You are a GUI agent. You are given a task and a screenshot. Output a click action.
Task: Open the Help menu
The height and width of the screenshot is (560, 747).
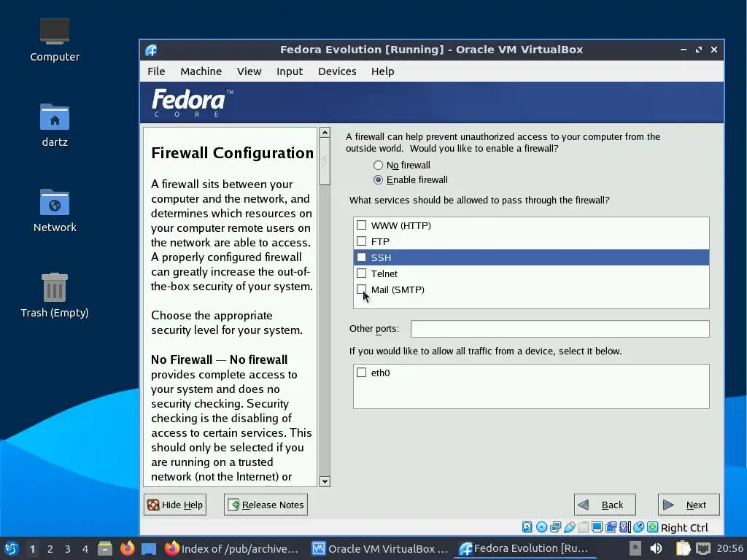[x=382, y=71]
